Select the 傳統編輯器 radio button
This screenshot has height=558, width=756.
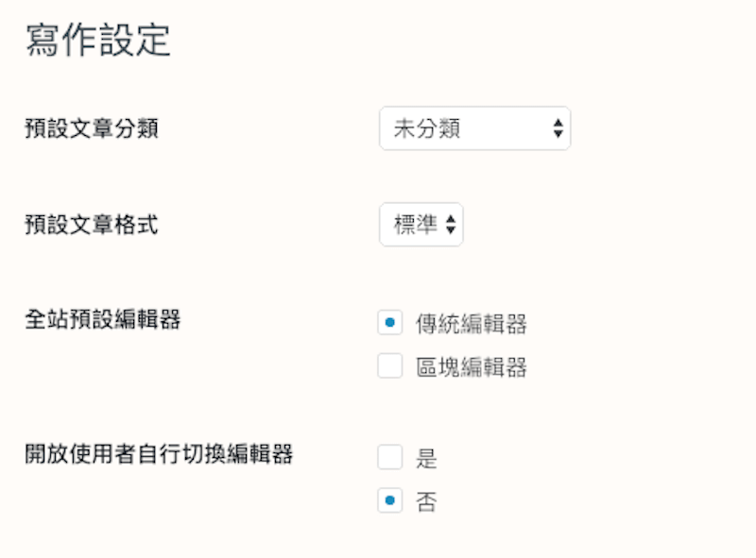pyautogui.click(x=390, y=323)
